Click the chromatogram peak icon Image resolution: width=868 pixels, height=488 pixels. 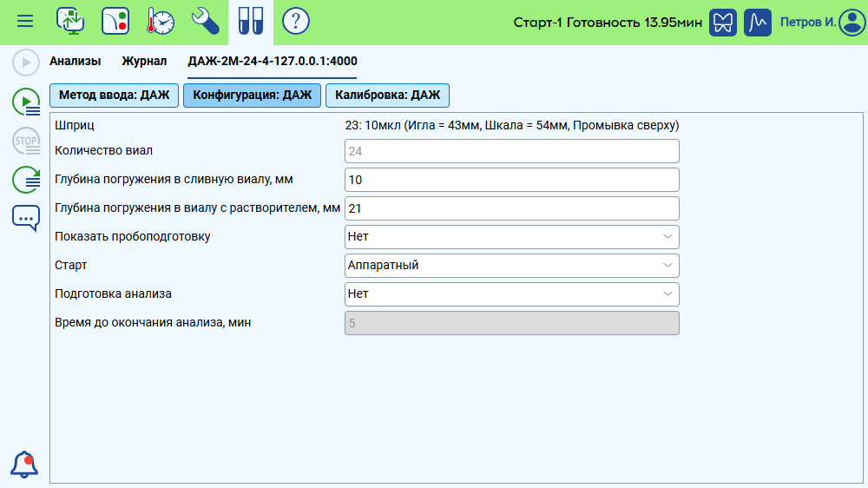[x=758, y=22]
